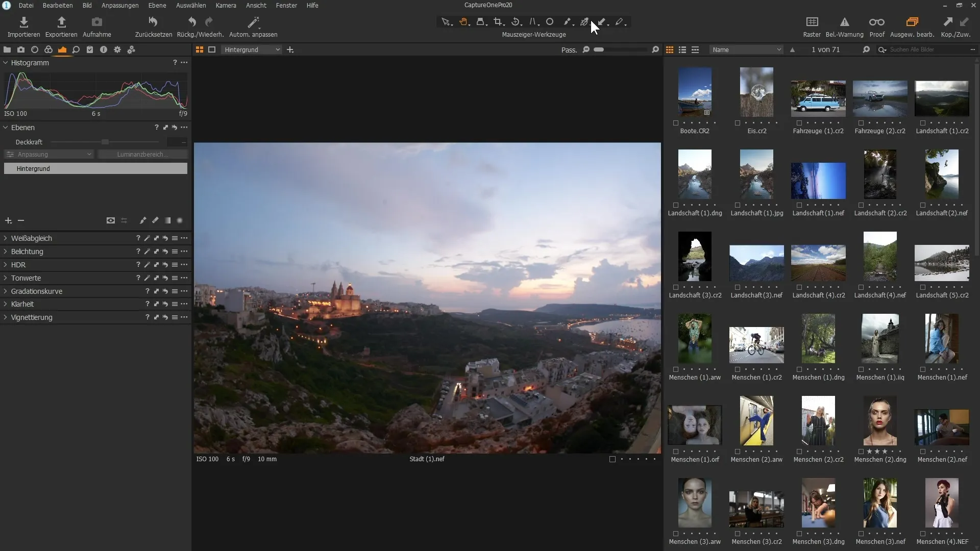Screen dimensions: 980x551
Task: Toggle Ausgew. bearb. edit selected
Action: pyautogui.click(x=912, y=27)
